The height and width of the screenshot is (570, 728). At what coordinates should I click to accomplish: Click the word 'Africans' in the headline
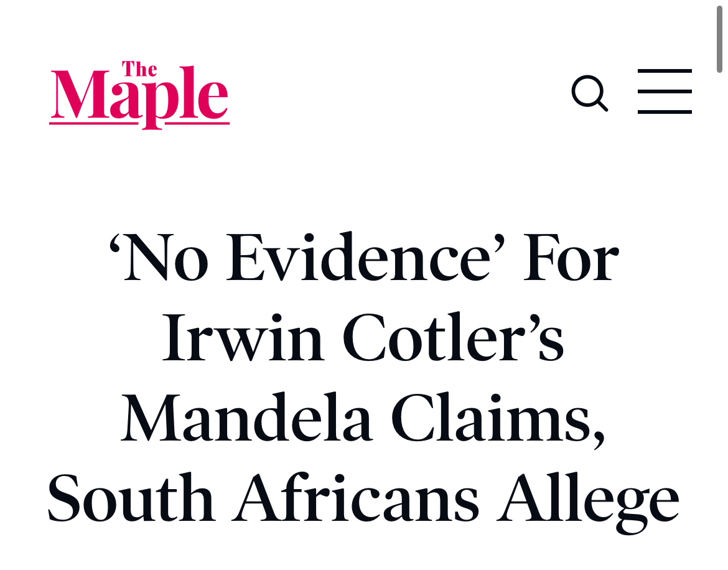(359, 500)
